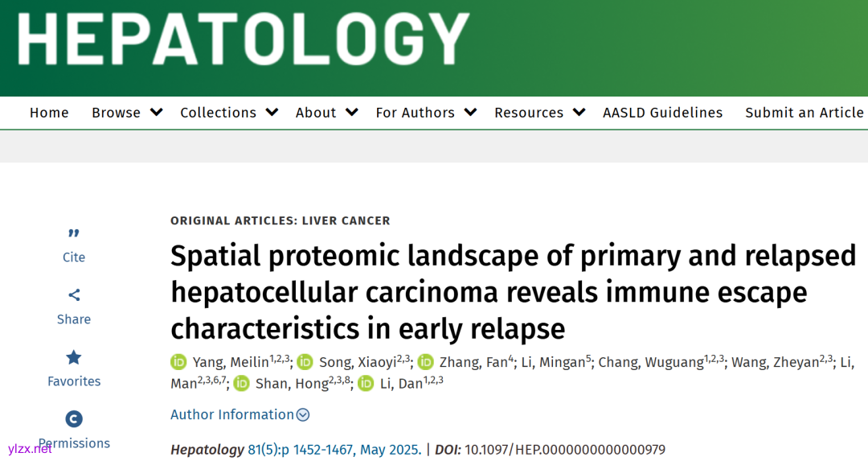Click the Permissions copyright icon

pyautogui.click(x=74, y=419)
